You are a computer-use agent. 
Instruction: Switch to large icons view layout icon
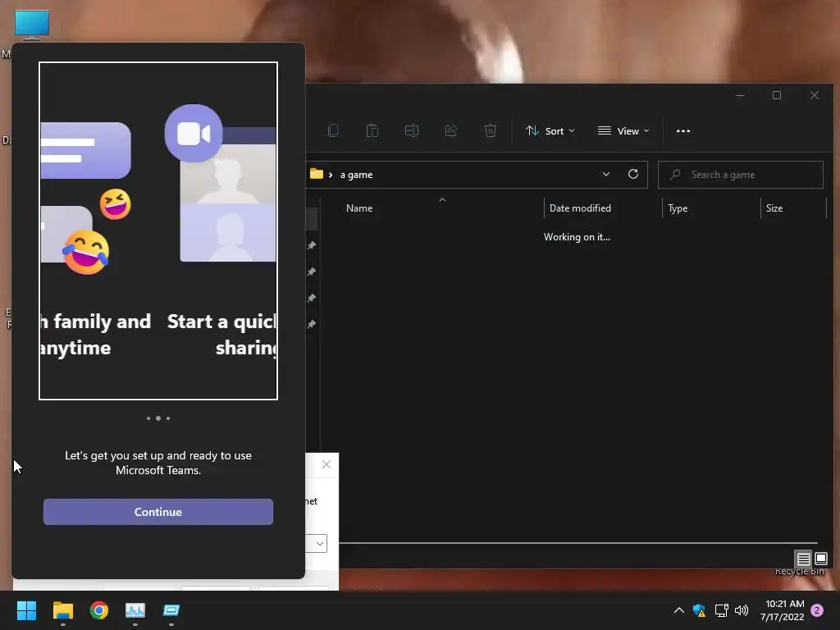tap(820, 559)
